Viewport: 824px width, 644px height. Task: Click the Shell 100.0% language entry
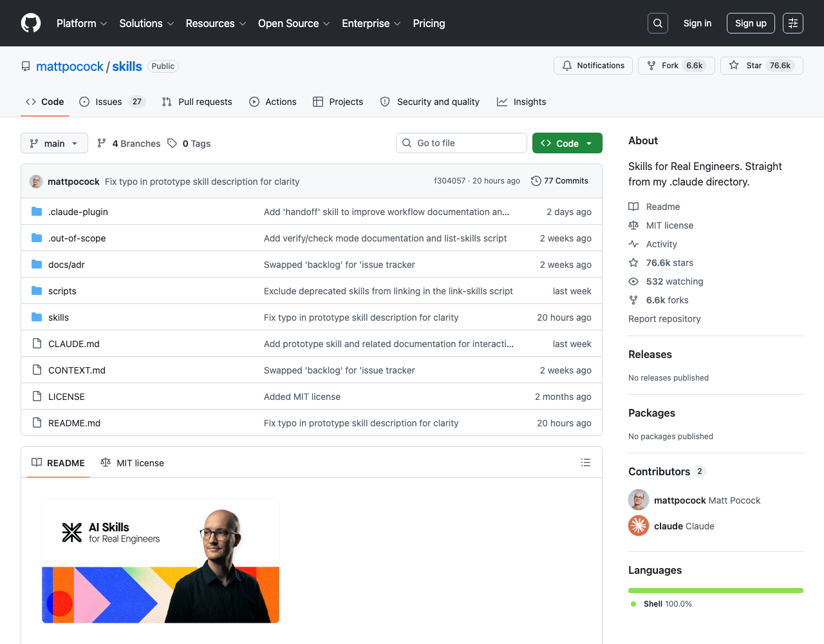point(661,604)
